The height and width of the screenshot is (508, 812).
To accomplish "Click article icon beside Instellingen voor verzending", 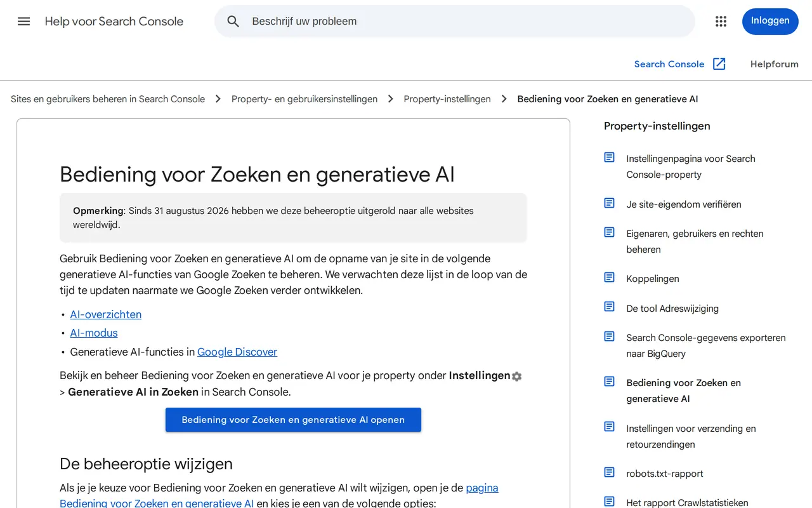I will point(609,427).
